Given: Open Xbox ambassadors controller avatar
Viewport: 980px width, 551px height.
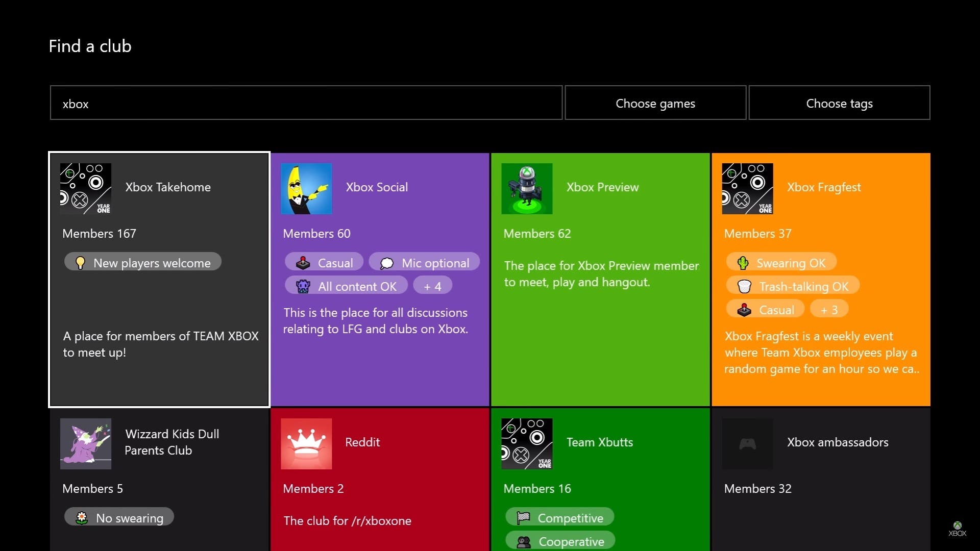Looking at the screenshot, I should 747,444.
